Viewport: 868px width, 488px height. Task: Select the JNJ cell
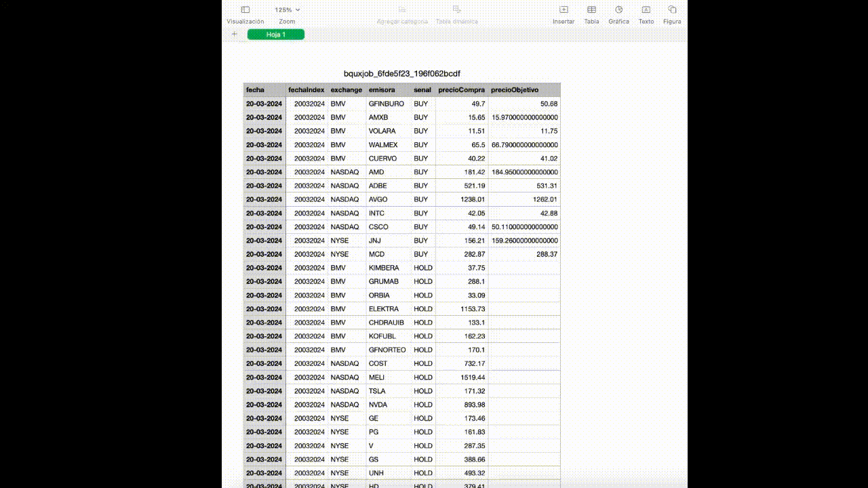point(389,241)
